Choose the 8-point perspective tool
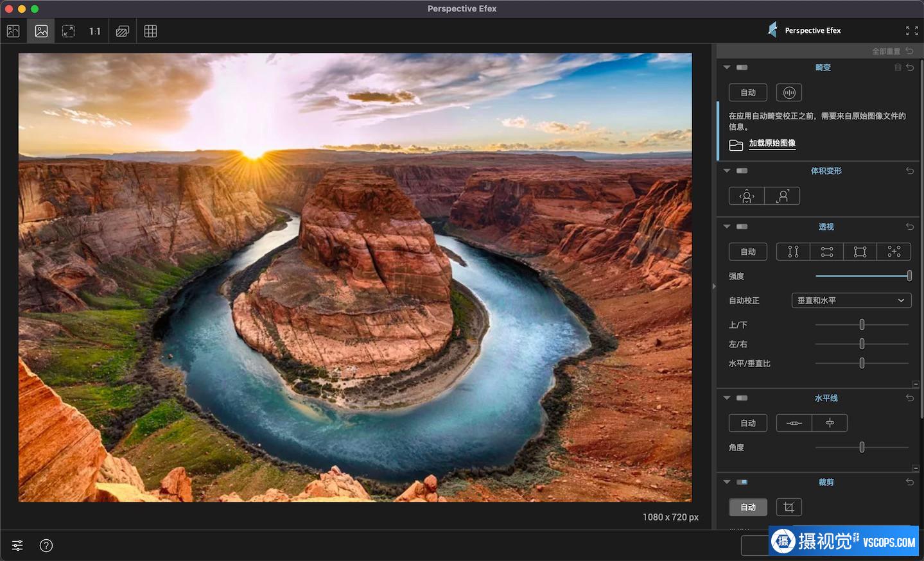The image size is (924, 561). tap(894, 252)
